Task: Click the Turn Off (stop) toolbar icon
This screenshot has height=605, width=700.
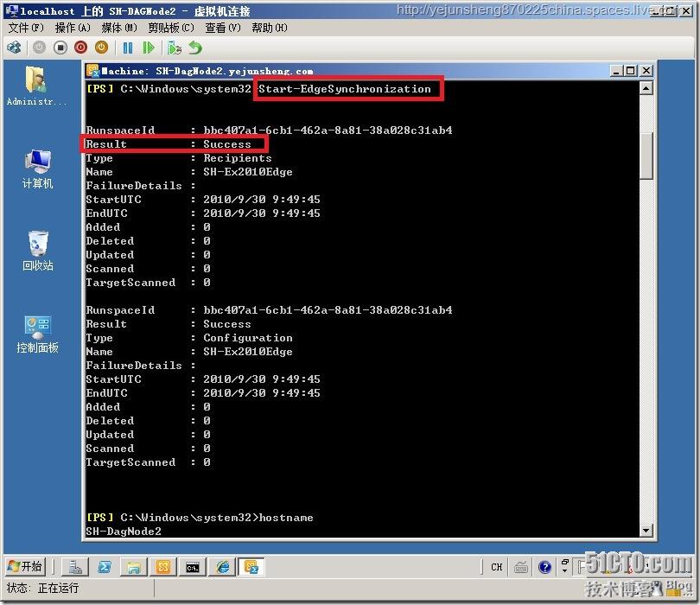Action: pos(60,48)
